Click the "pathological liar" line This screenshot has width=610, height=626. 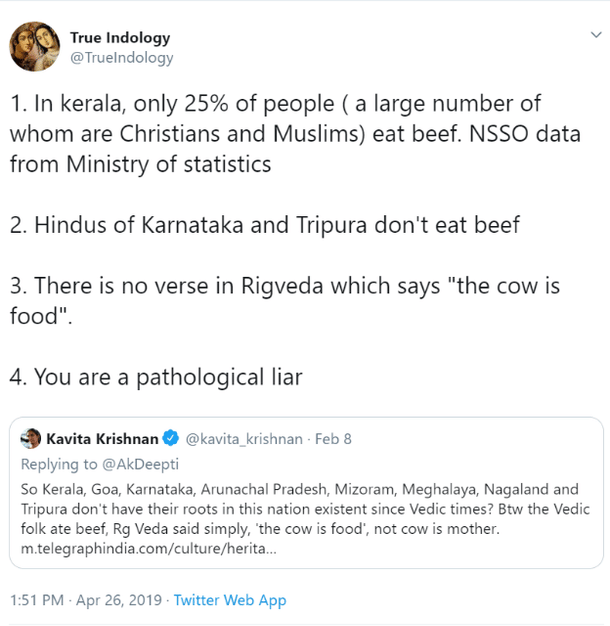(x=156, y=377)
